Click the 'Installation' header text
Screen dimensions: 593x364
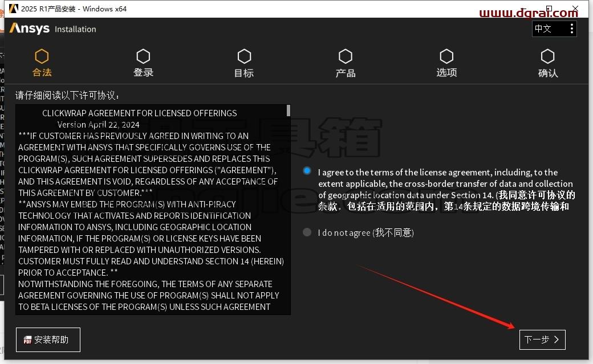tap(75, 29)
